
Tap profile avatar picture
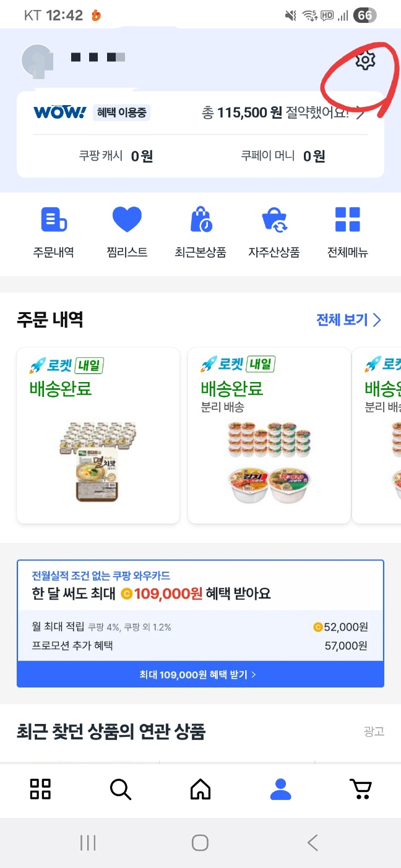coord(37,60)
